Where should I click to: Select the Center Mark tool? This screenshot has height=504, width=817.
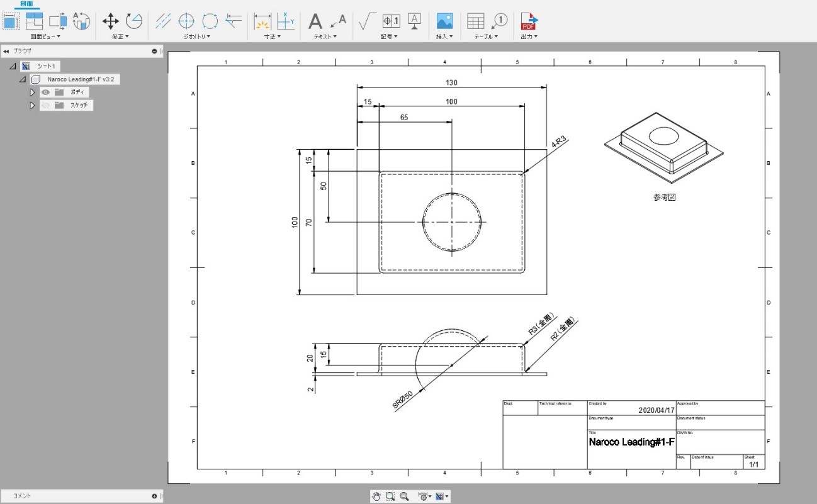tap(186, 21)
